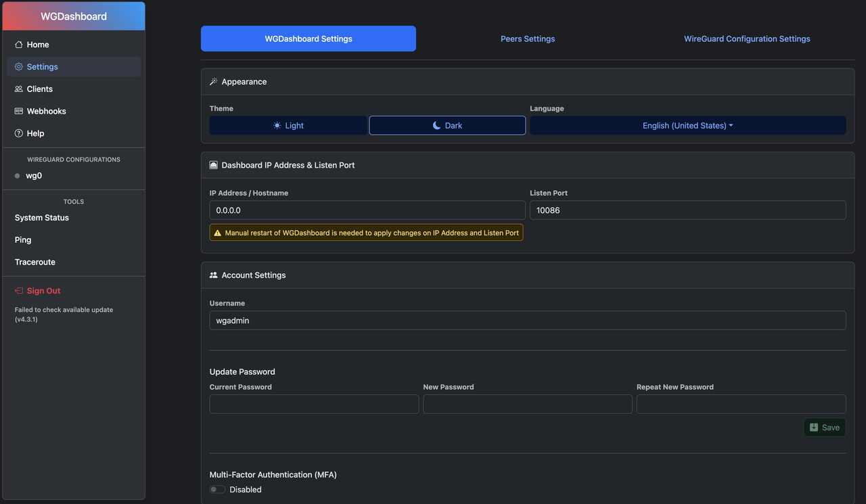
Task: Click the wg0 status dot indicator
Action: (18, 176)
